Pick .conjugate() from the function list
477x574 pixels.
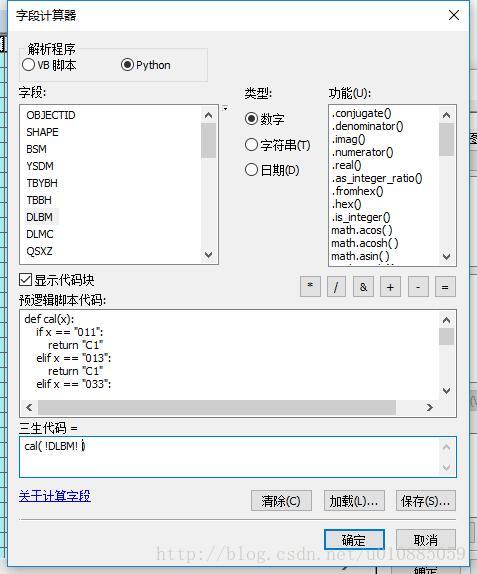point(361,113)
